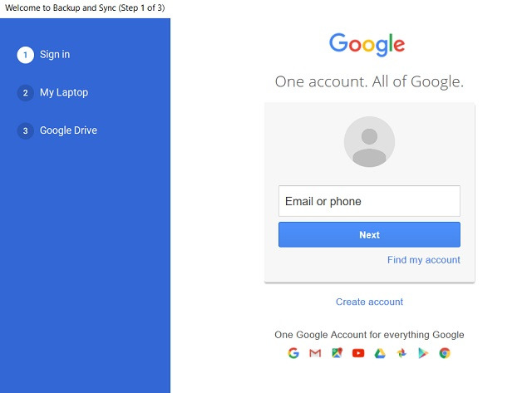Click the step 2 circle in sidebar
The height and width of the screenshot is (393, 532).
coord(26,93)
